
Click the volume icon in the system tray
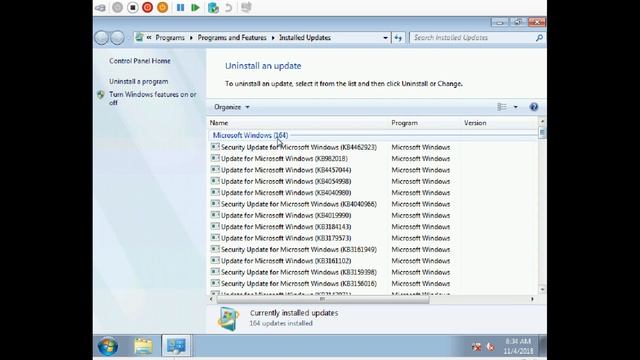pyautogui.click(x=491, y=347)
